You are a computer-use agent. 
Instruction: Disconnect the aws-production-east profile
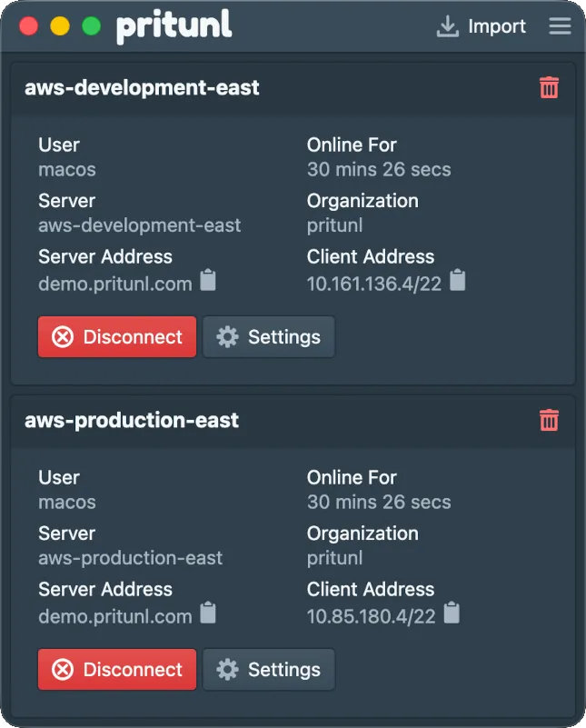[116, 669]
